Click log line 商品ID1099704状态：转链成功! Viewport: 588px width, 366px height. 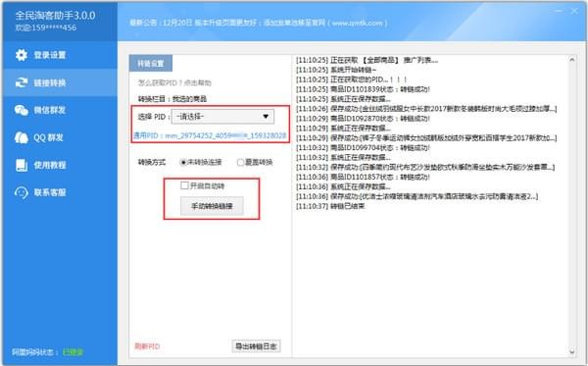(363, 148)
